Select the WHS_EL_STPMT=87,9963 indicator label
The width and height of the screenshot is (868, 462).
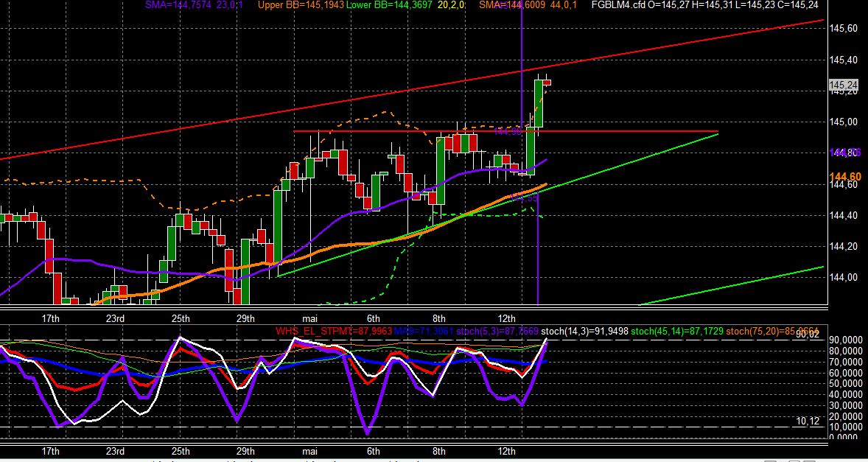pos(334,332)
